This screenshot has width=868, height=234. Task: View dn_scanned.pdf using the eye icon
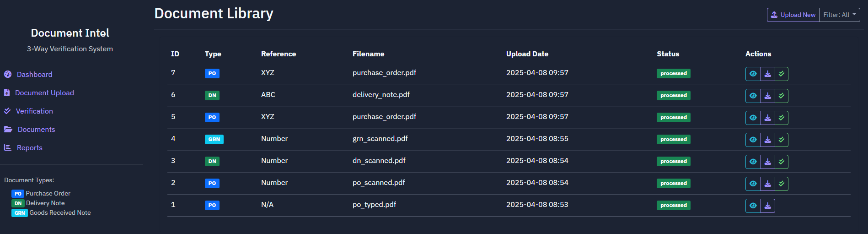753,162
